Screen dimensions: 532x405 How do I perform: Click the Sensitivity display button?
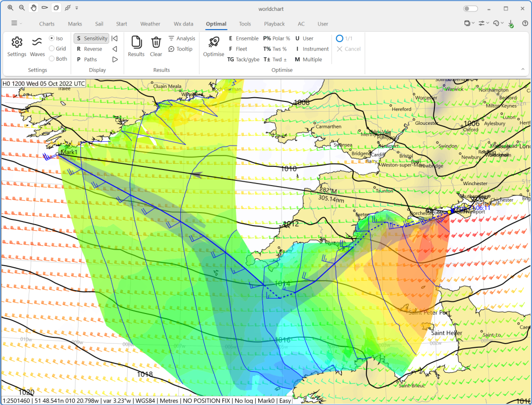point(91,38)
